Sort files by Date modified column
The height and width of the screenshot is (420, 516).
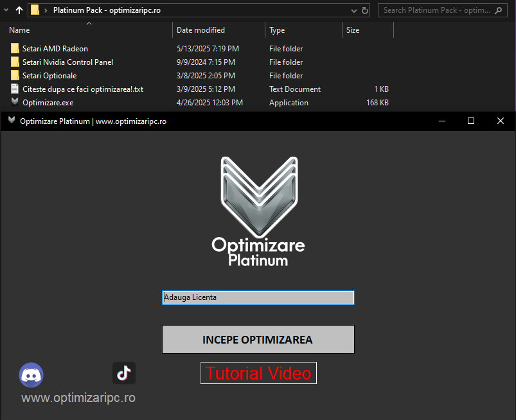tap(200, 30)
